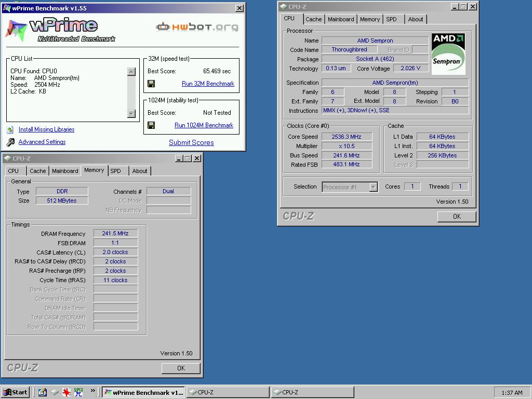Click the Cycle Time value 11 clocks
532x399 pixels.
point(115,280)
